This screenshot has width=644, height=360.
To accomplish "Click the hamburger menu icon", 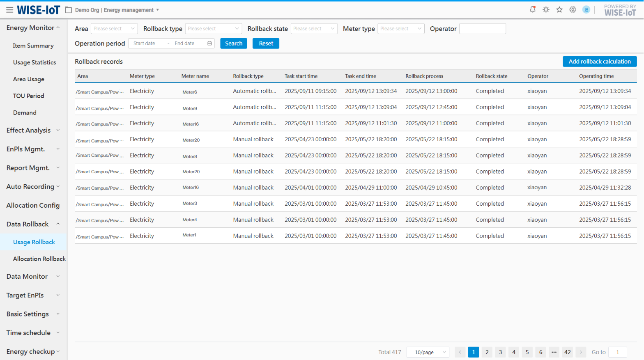I will (9, 10).
